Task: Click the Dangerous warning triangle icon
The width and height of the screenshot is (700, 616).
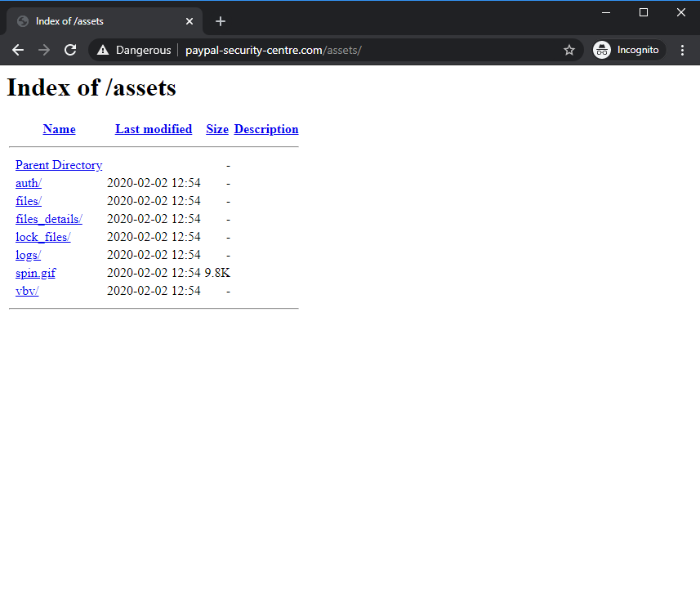Action: point(103,50)
